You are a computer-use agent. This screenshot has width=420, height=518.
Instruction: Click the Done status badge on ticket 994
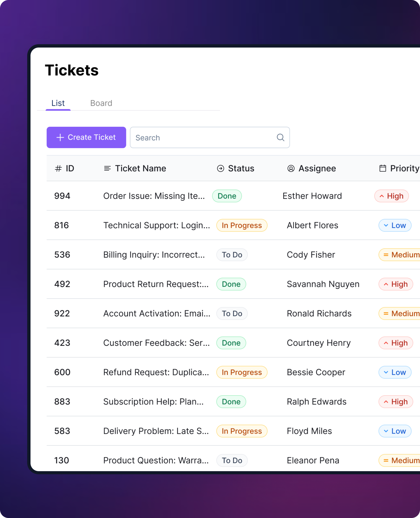[227, 196]
